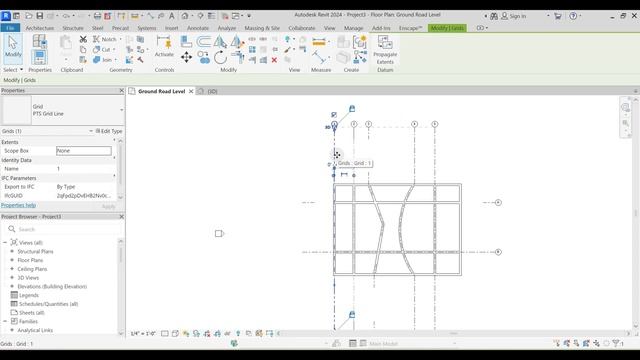
Task: Open the Scope Box value field
Action: click(x=84, y=151)
